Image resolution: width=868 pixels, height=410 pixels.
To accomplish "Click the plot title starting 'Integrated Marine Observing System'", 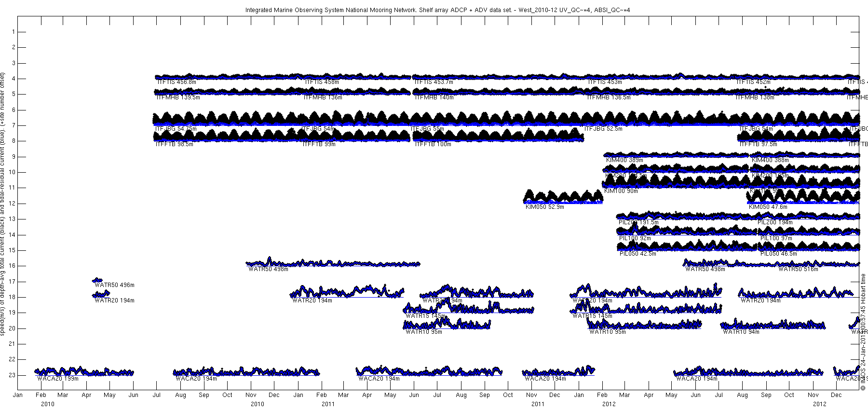I will [x=437, y=10].
